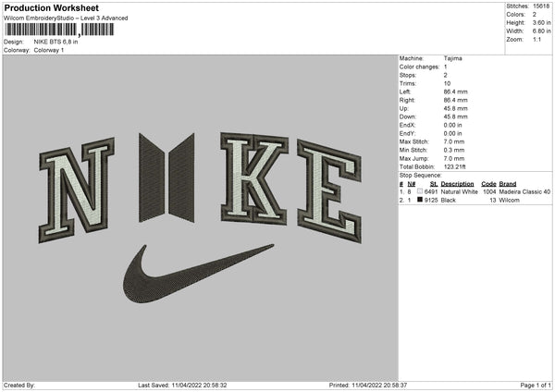Click the Printed timestamp "11/04/2022 20:58:37"

[379, 386]
